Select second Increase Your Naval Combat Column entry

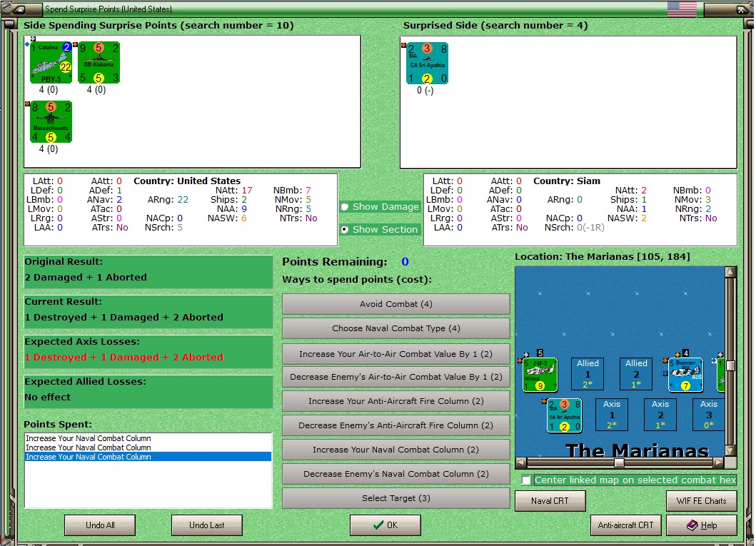pos(148,448)
